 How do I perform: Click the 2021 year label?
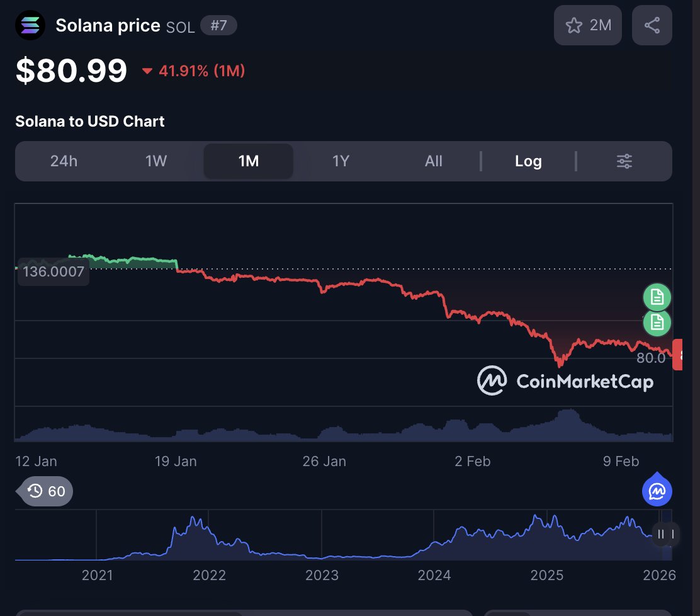(x=98, y=575)
